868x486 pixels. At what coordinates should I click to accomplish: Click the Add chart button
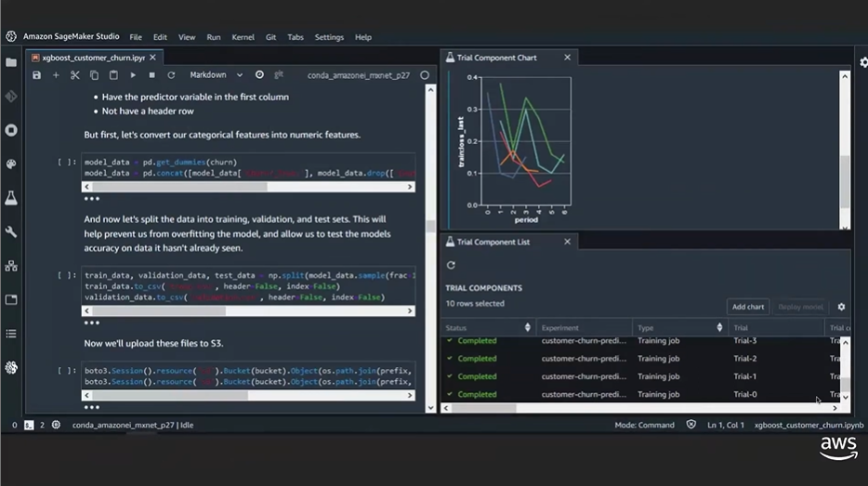tap(748, 307)
